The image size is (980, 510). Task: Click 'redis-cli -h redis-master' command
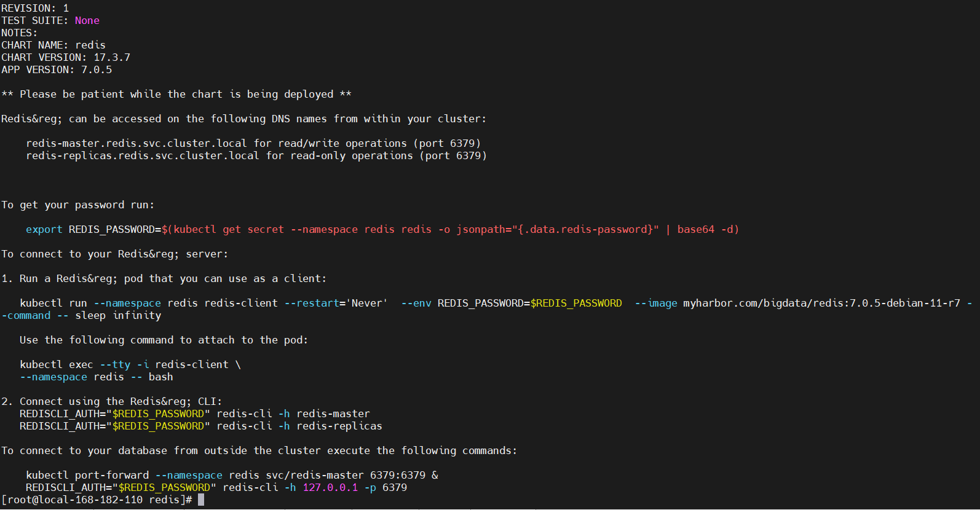coord(293,414)
